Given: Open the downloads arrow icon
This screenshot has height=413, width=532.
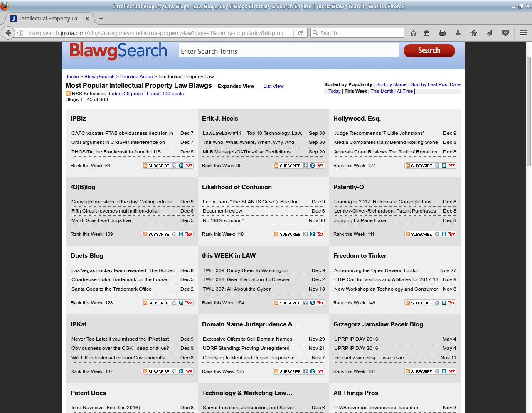Looking at the screenshot, I should click(458, 33).
